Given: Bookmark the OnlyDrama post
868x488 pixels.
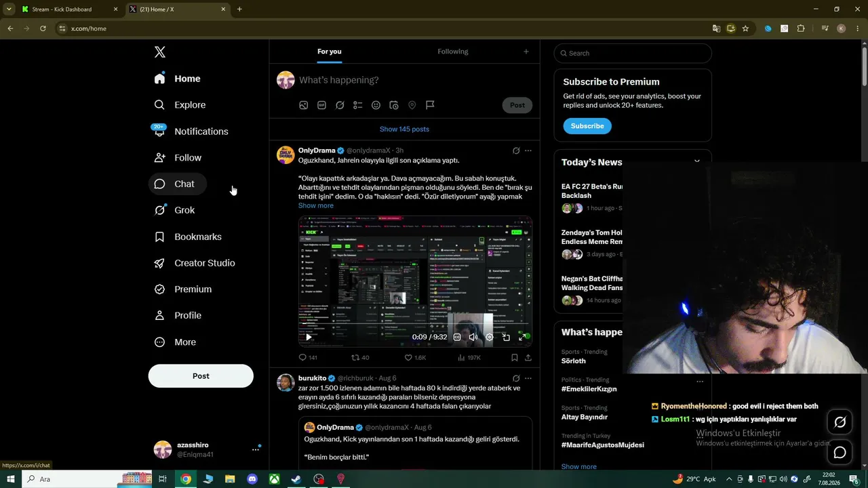Looking at the screenshot, I should (x=515, y=357).
